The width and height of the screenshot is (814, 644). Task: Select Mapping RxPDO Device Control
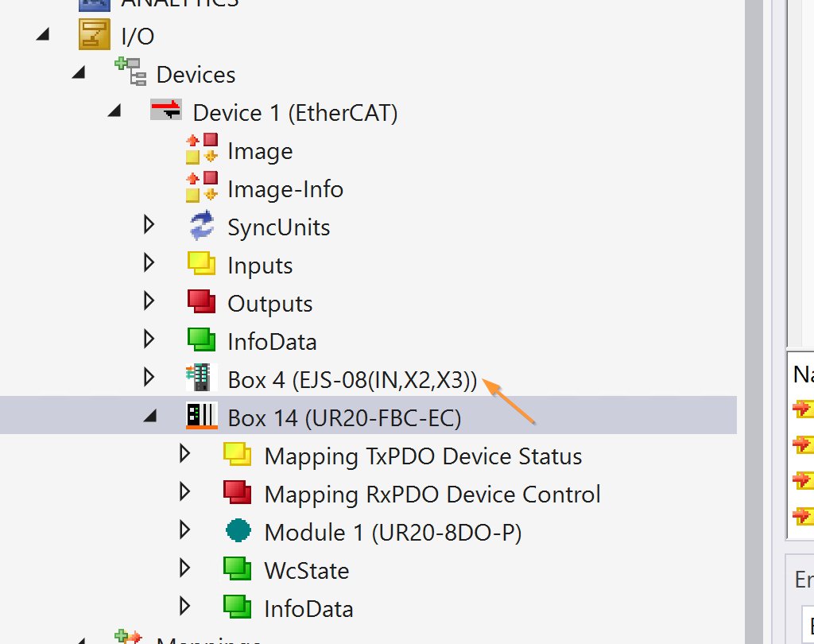click(x=432, y=495)
